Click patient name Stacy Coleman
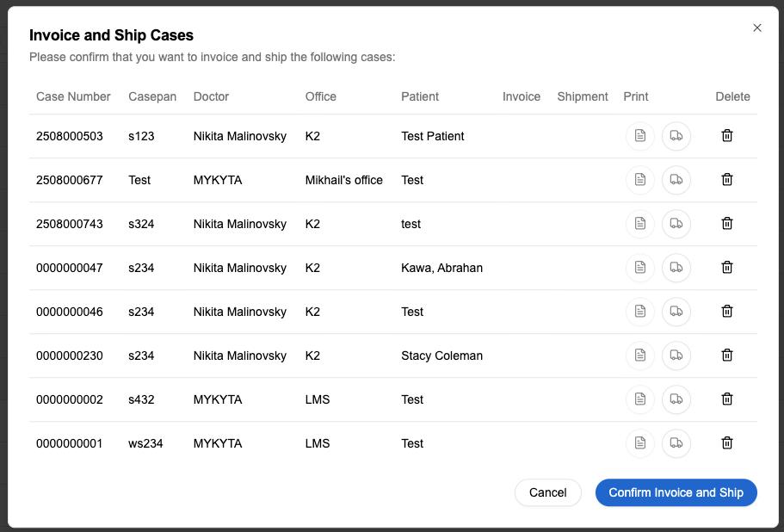The image size is (784, 532). click(x=442, y=356)
